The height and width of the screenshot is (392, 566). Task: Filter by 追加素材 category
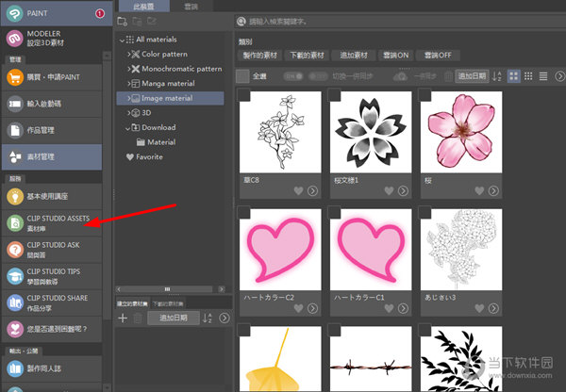354,56
